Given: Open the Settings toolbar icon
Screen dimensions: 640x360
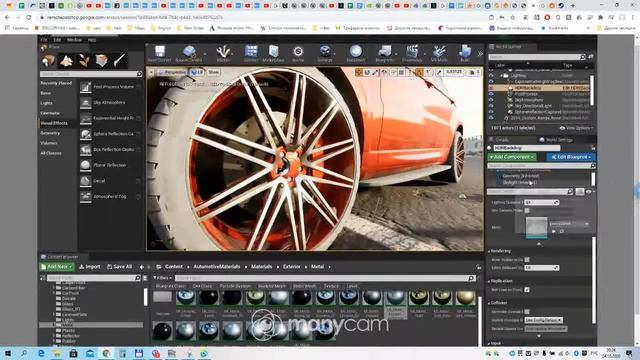Looking at the screenshot, I should click(325, 51).
